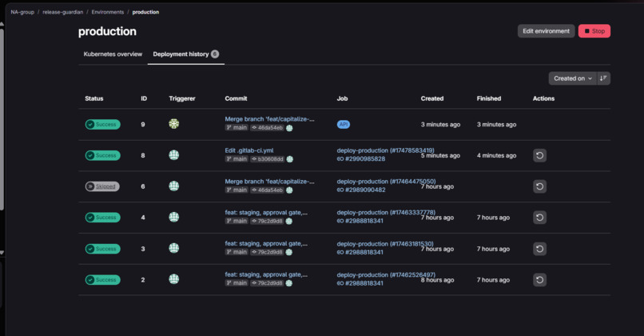The width and height of the screenshot is (644, 336).
Task: Open job deploy-production (#17464475050)
Action: tap(386, 182)
